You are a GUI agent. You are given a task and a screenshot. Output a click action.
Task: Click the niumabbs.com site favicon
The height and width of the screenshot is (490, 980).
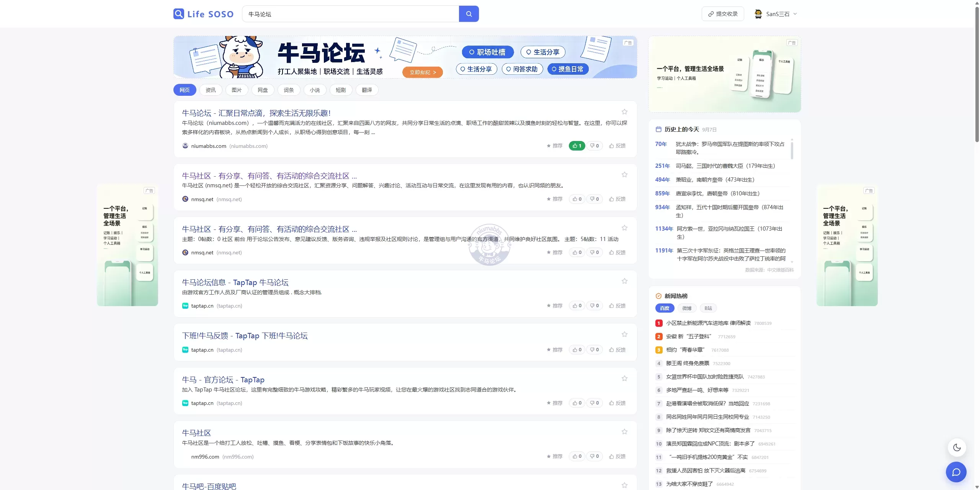(x=185, y=146)
